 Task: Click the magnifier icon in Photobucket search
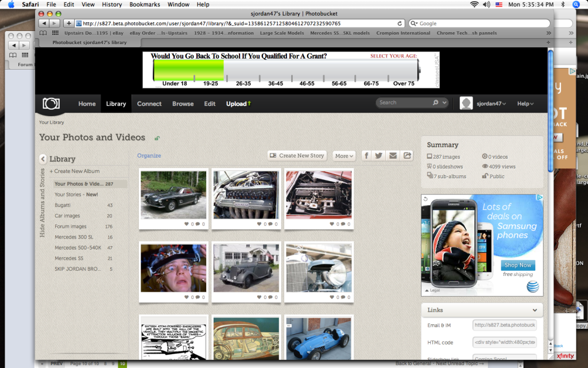[x=435, y=102]
